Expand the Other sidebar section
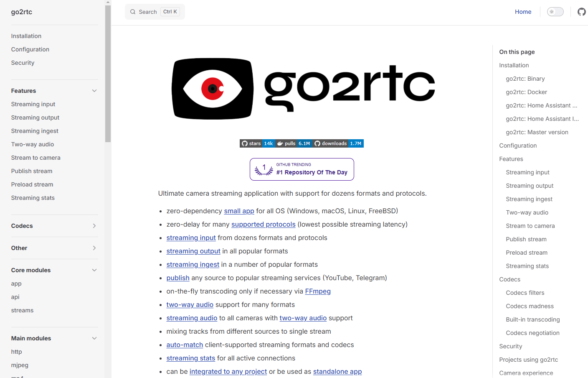588x378 pixels. coord(94,248)
